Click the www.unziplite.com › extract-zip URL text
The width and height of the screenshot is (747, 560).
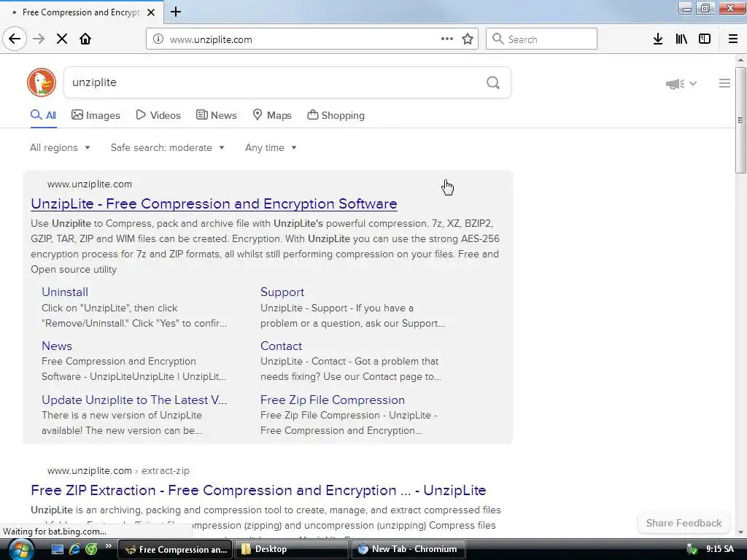tap(118, 470)
